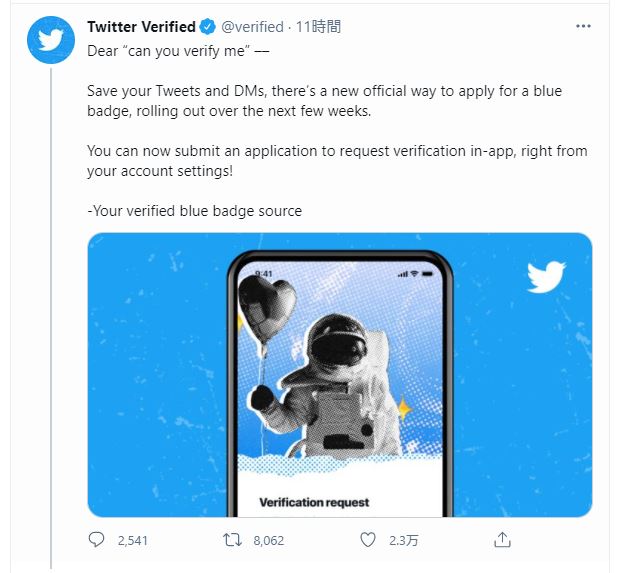
Task: Like the tweet with heart icon
Action: [368, 540]
